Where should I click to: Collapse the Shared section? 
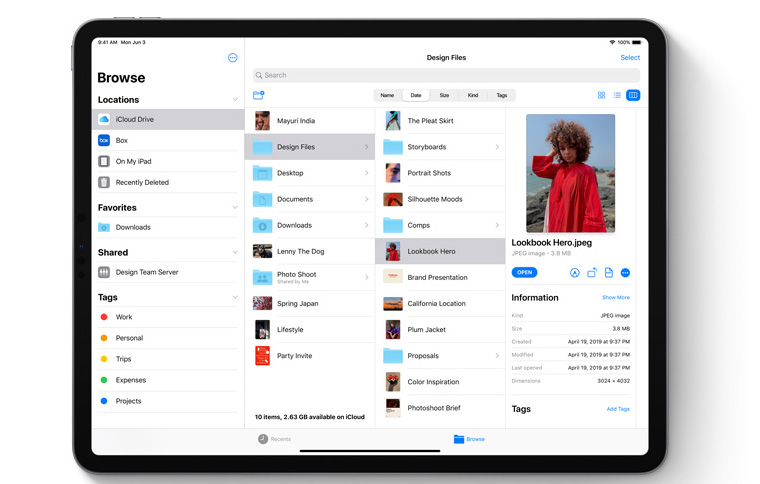click(235, 252)
